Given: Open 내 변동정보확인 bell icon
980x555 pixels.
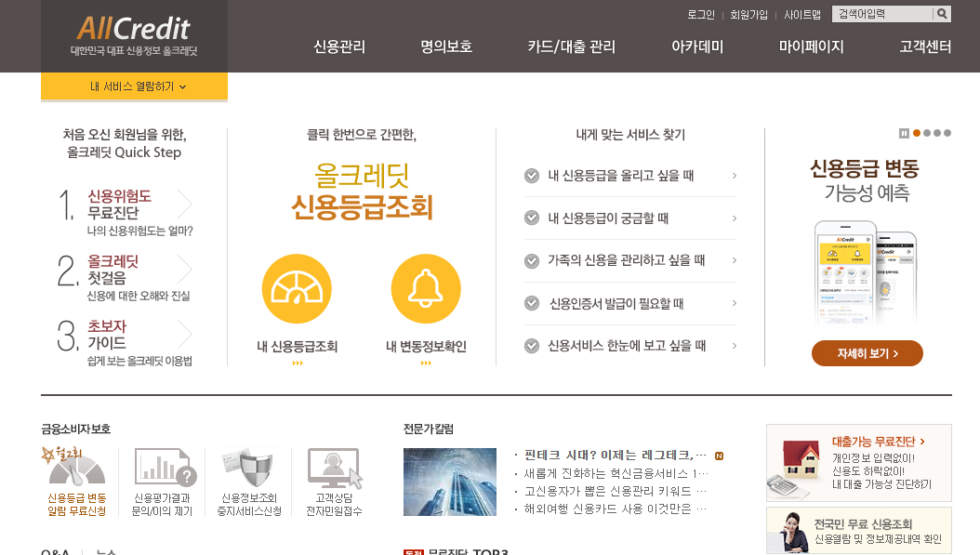Looking at the screenshot, I should click(x=426, y=289).
